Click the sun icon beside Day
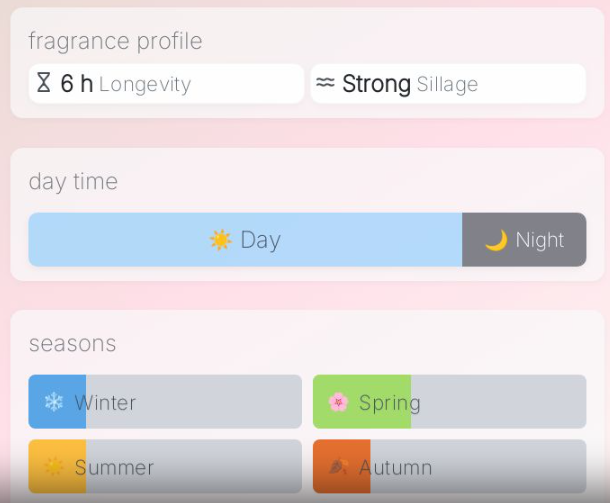610x503 pixels. [x=220, y=240]
